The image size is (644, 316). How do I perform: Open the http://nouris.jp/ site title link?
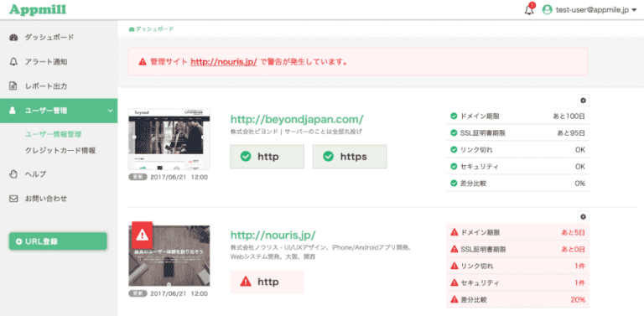pyautogui.click(x=273, y=236)
